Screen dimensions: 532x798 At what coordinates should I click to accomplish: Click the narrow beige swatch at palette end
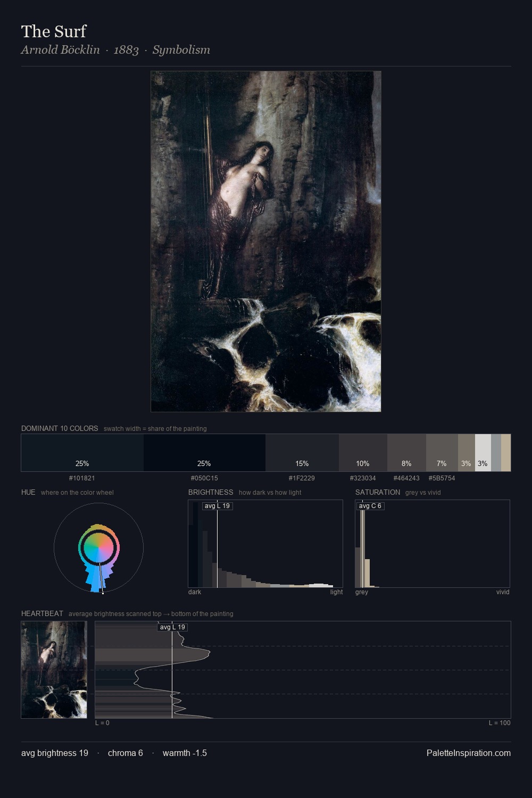click(x=506, y=453)
